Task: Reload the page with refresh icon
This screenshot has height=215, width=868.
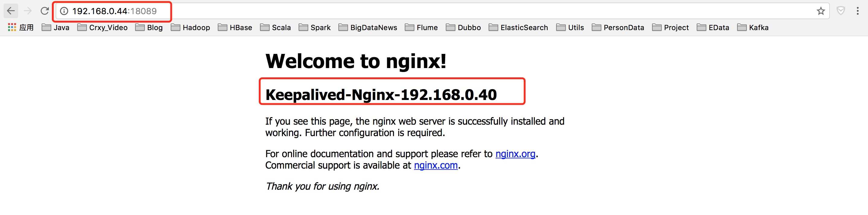Action: (44, 11)
